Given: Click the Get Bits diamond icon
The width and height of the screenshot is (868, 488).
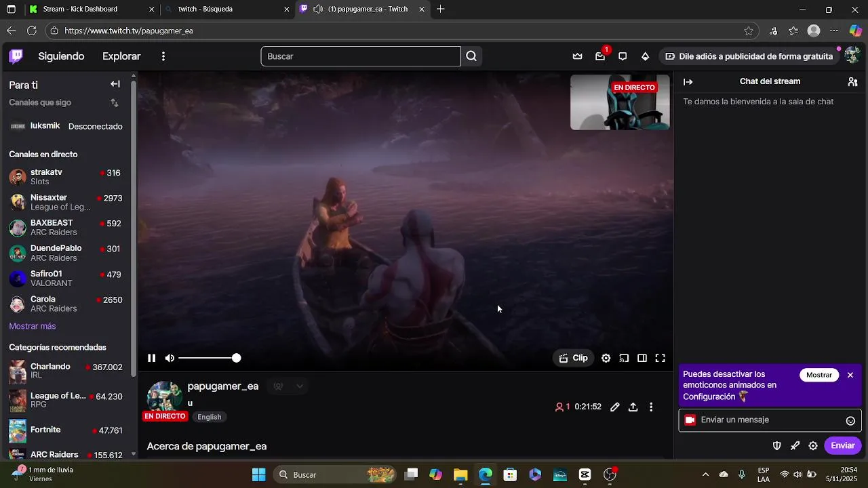Looking at the screenshot, I should [x=645, y=56].
